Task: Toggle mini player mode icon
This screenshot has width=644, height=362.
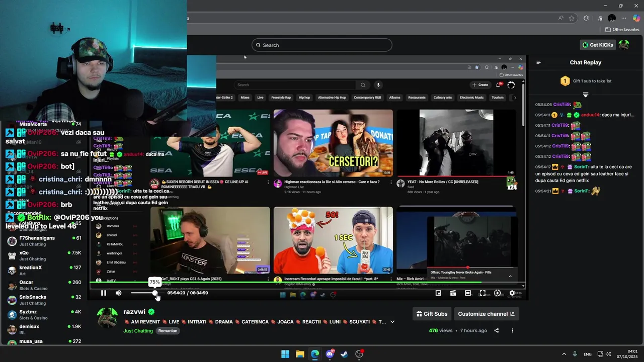Action: [x=438, y=293]
